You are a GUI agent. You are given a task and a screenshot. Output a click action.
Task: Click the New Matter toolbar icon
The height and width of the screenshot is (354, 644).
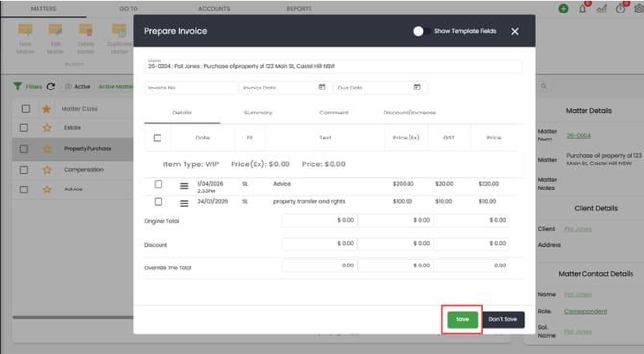[25, 30]
